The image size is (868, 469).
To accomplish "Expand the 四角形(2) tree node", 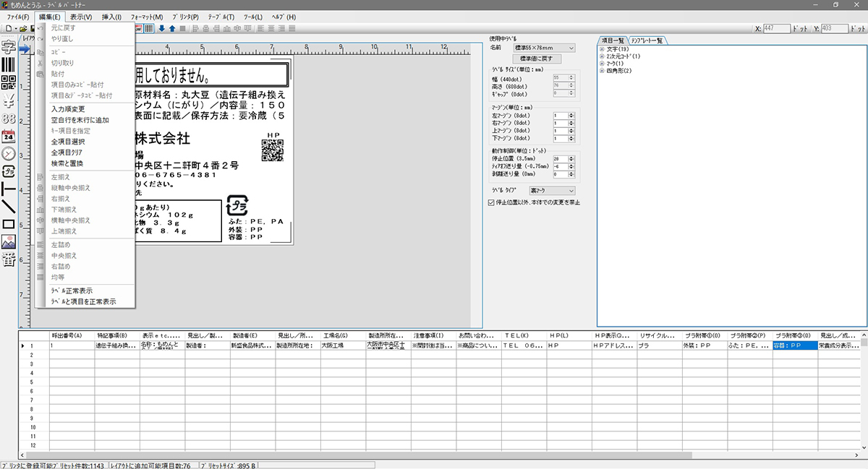I will click(602, 71).
